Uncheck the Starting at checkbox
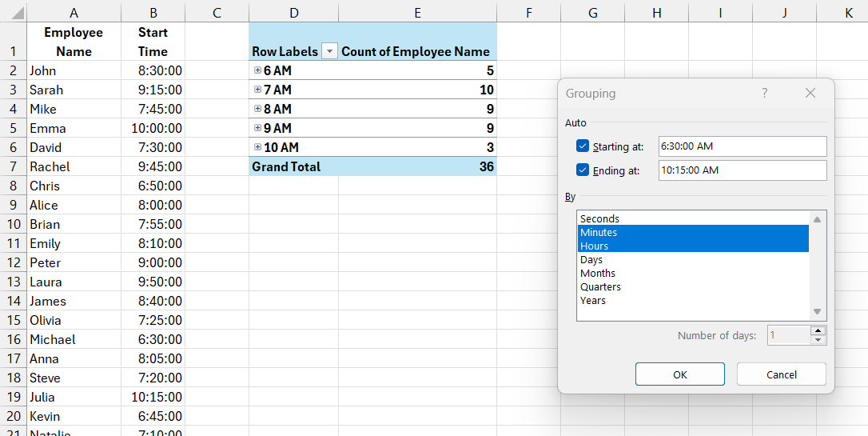The width and height of the screenshot is (868, 436). [x=582, y=146]
